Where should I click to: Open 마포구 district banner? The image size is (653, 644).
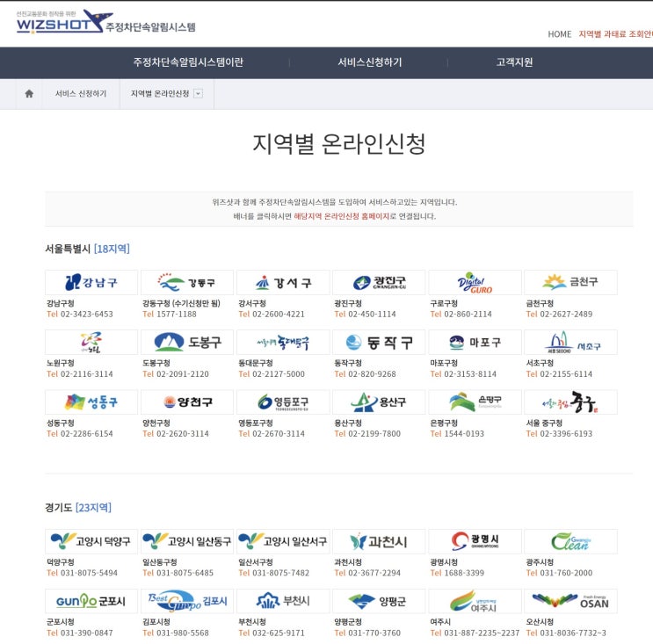pos(475,342)
